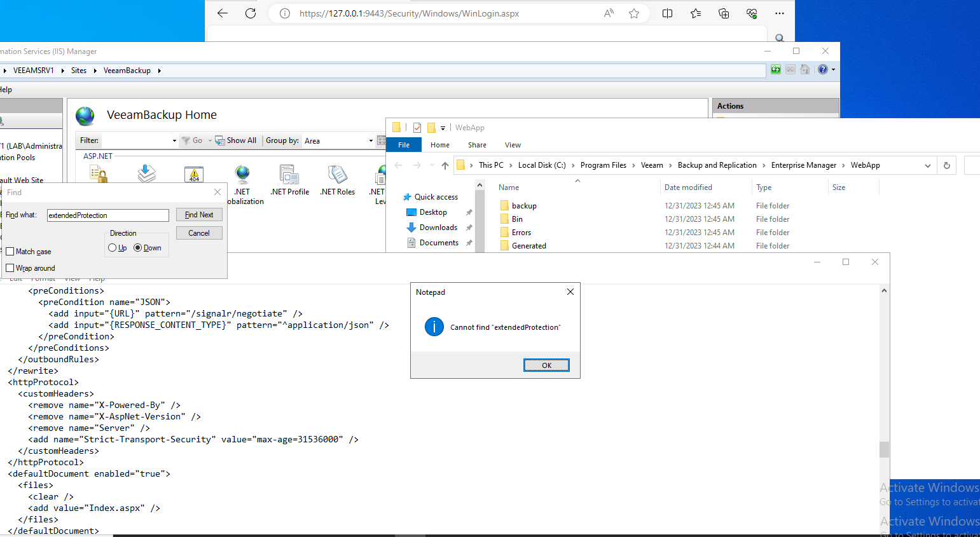Refresh the WebApp folder view
The width and height of the screenshot is (980, 537).
[x=946, y=165]
